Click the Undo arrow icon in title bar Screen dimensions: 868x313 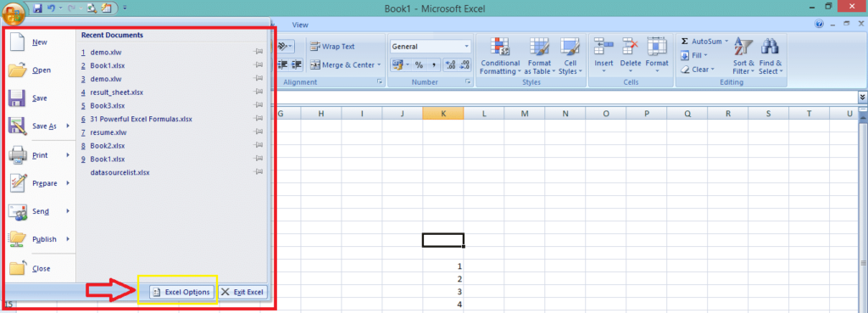pyautogui.click(x=52, y=8)
